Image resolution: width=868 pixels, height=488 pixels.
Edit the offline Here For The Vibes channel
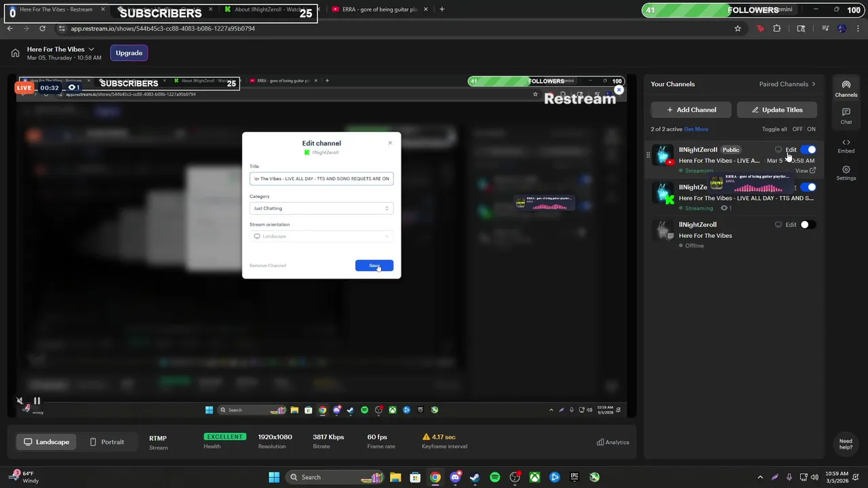pos(791,225)
